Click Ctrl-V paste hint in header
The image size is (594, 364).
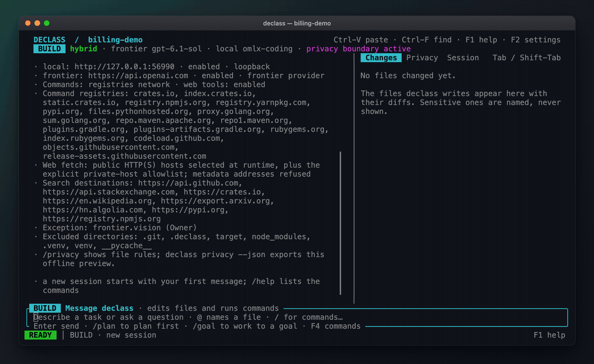pos(361,40)
